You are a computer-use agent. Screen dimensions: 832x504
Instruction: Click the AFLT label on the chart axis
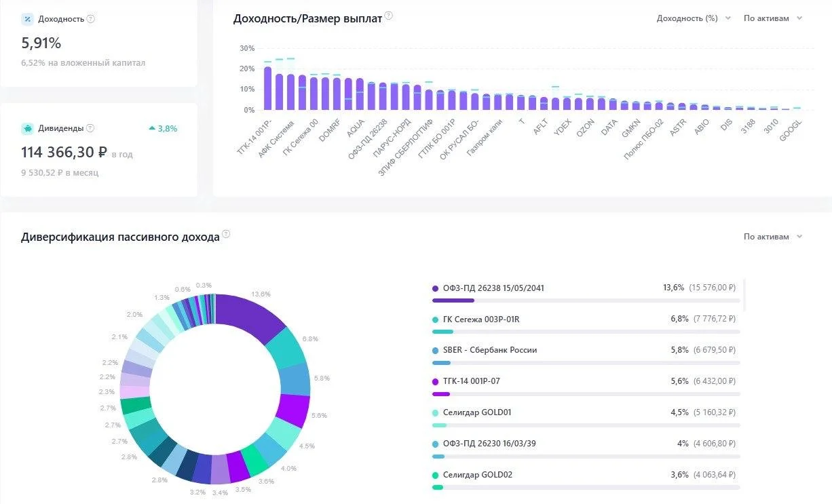click(x=542, y=125)
